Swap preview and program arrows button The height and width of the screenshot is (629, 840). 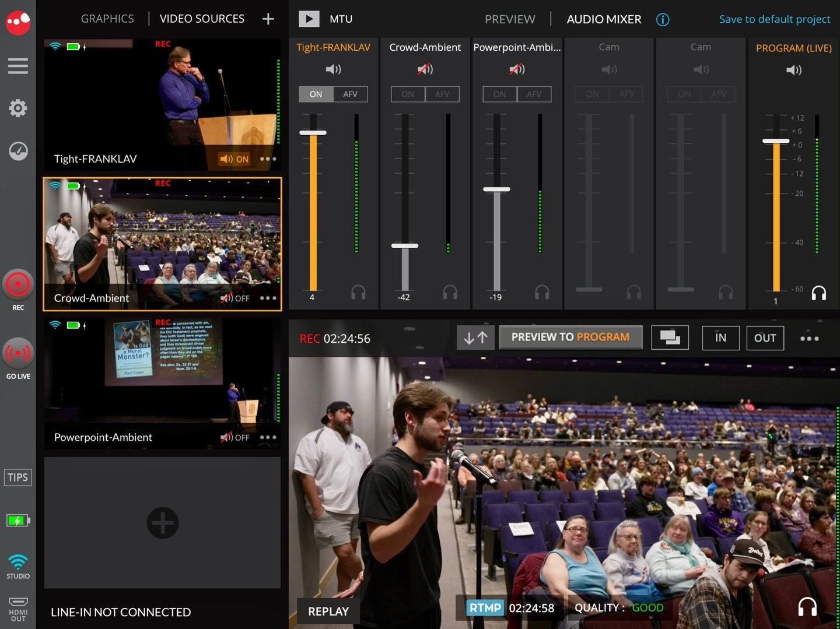[475, 338]
